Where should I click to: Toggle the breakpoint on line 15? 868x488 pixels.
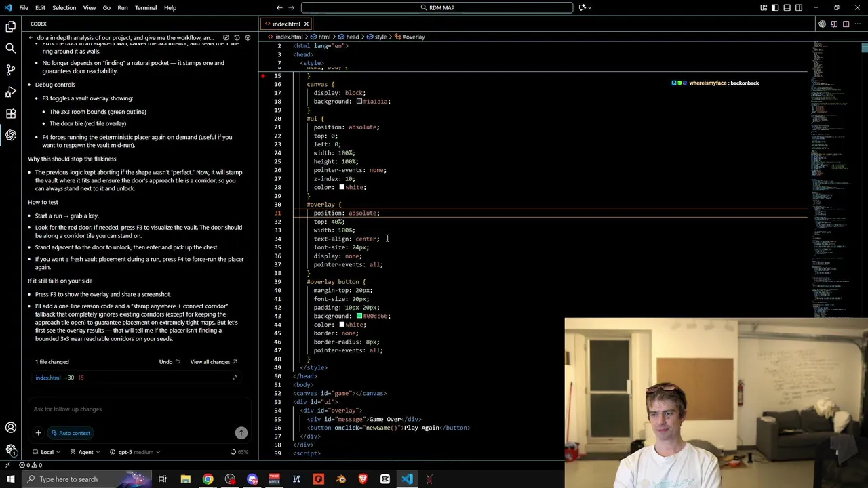(263, 76)
